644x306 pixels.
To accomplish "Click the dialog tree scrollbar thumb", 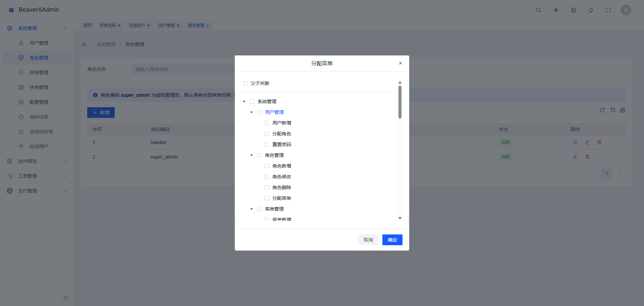I will point(400,102).
